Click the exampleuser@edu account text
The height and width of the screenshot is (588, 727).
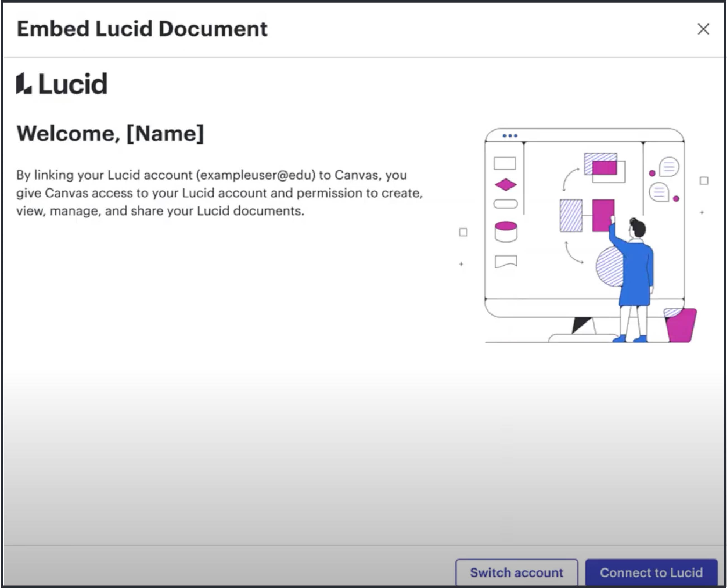click(x=256, y=175)
